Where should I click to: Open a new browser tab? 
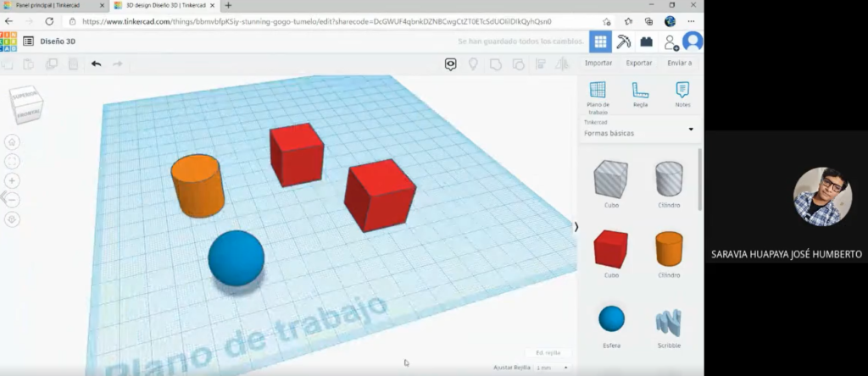click(228, 5)
